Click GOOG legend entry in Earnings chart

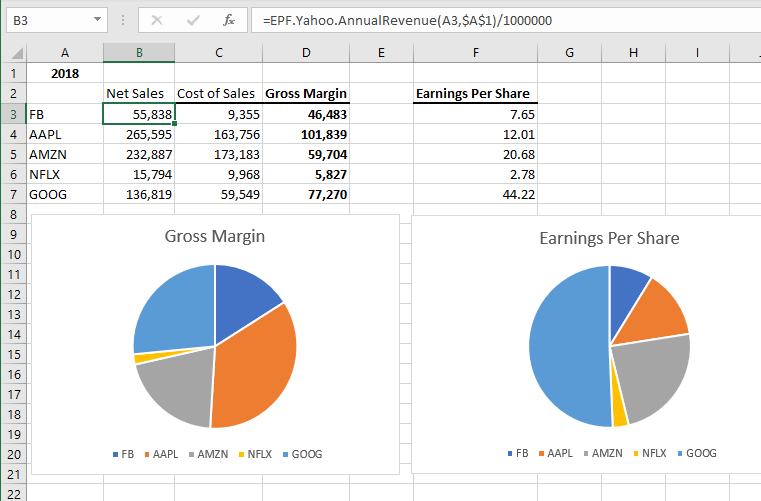[697, 453]
